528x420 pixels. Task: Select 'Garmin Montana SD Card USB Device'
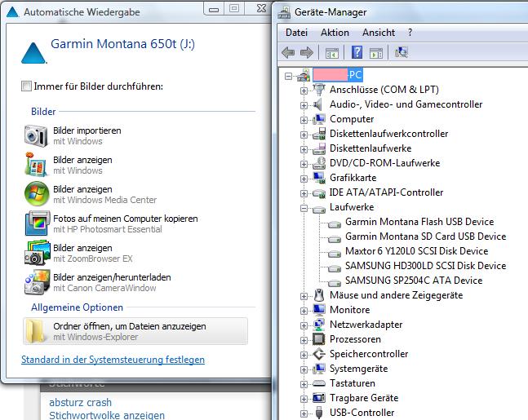426,237
